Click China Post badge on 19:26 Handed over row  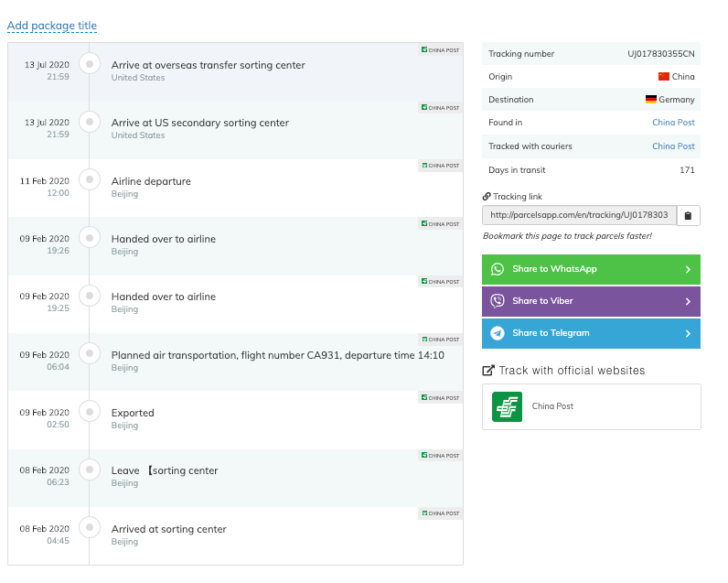(440, 224)
